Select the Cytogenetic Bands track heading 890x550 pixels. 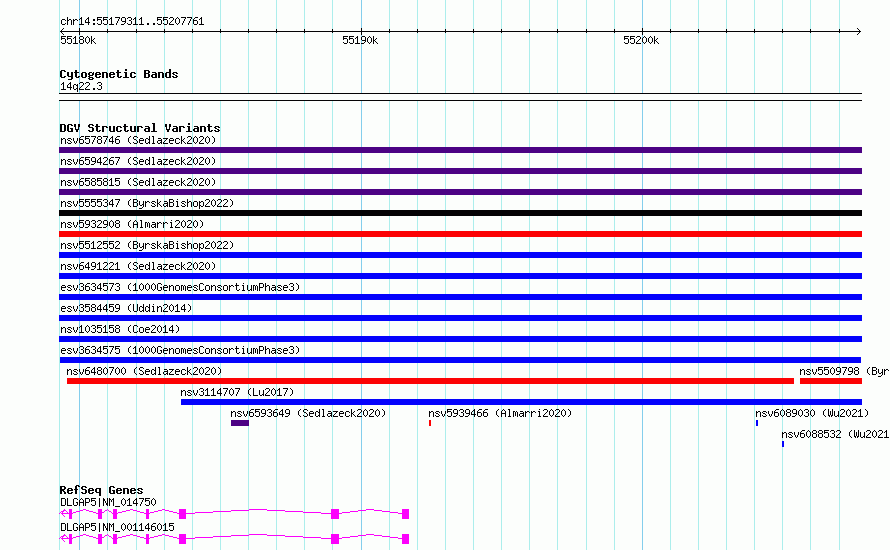[x=119, y=74]
